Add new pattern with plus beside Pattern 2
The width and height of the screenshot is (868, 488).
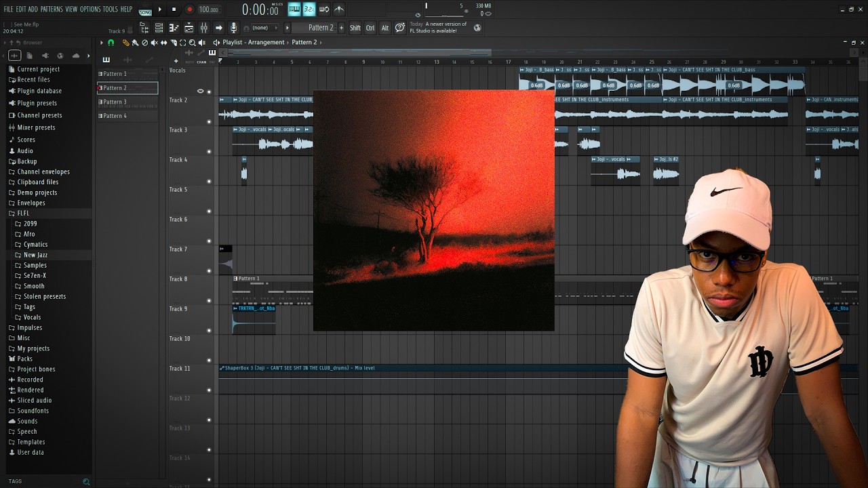(x=341, y=28)
